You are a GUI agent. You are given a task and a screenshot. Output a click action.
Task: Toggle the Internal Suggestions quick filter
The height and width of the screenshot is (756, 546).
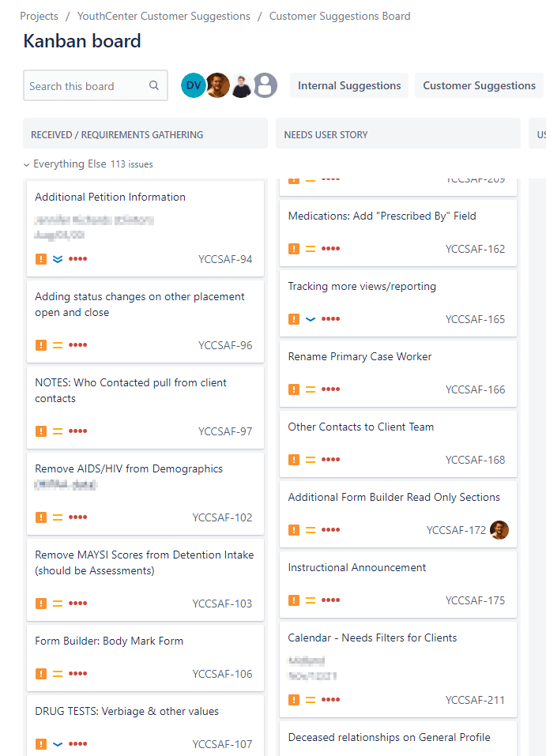pos(349,85)
